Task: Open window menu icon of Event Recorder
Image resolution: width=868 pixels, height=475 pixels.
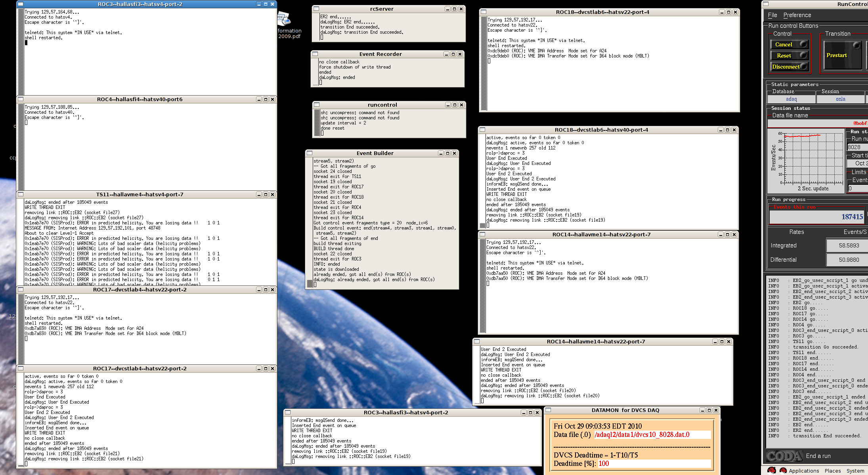Action: pos(315,54)
